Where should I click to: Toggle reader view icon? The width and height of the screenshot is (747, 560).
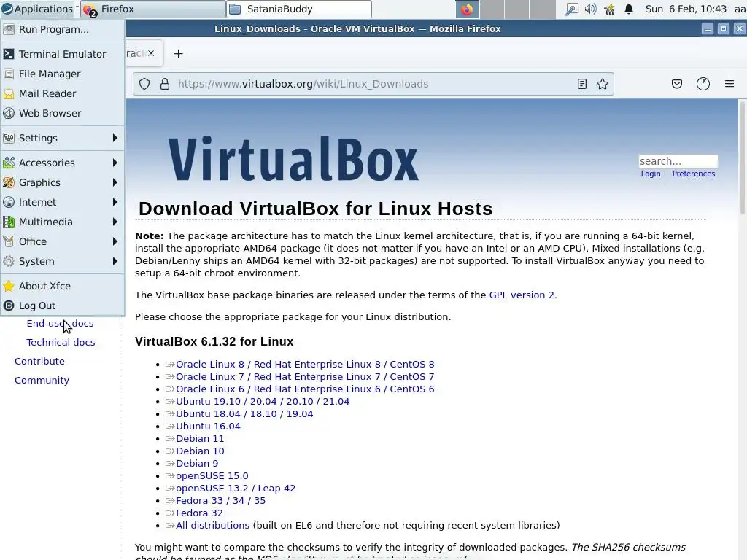pyautogui.click(x=581, y=85)
